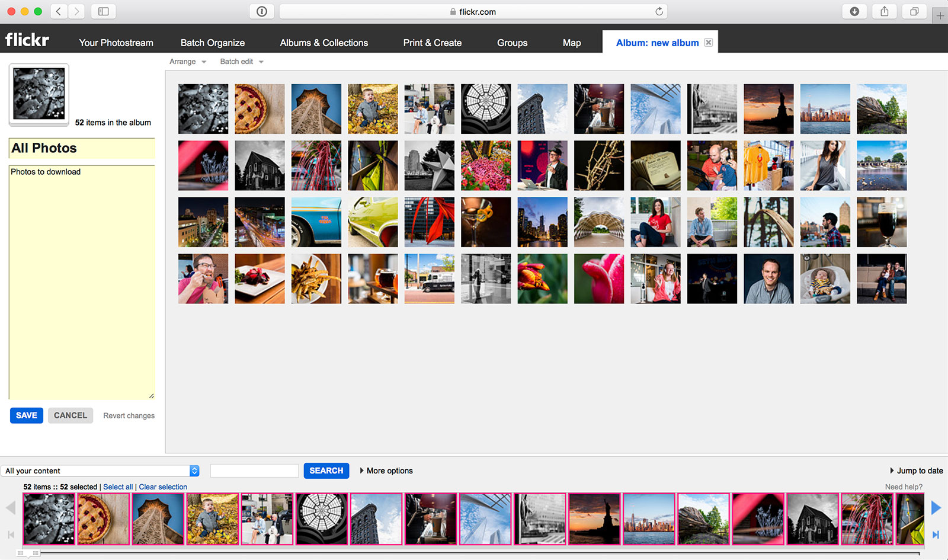
Task: Select the french fries photo
Action: click(x=316, y=279)
